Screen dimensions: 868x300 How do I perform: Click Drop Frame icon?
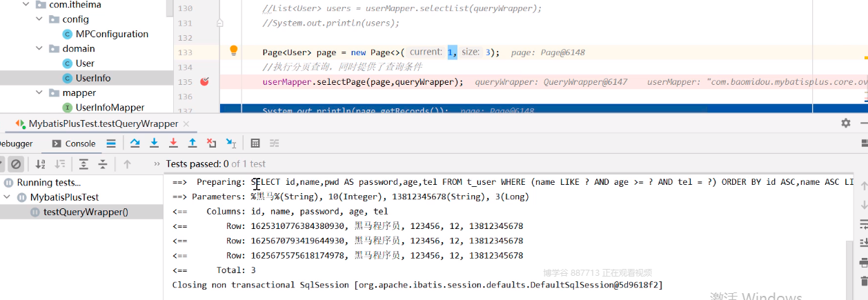[212, 143]
